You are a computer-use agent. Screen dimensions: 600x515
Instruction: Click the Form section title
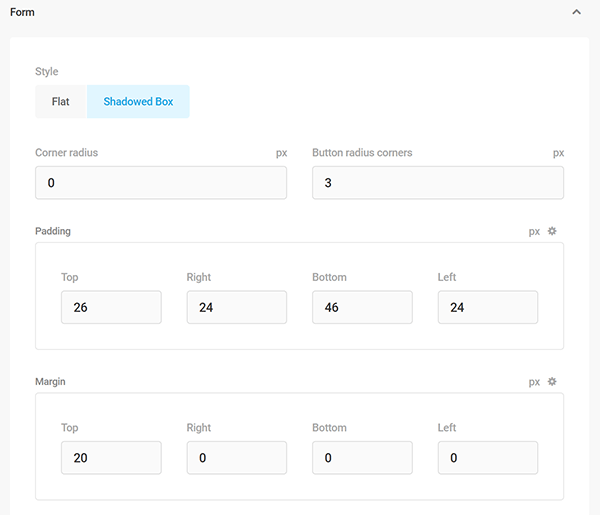coord(22,12)
